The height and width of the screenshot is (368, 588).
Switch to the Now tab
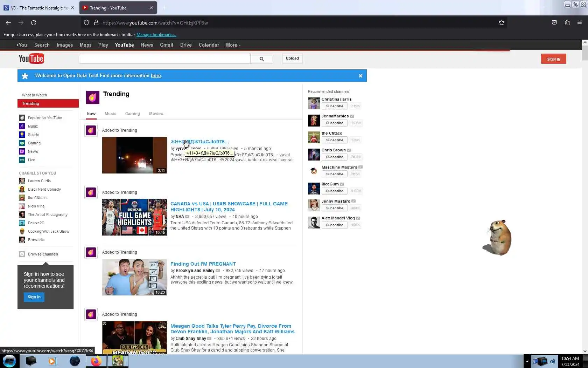tap(91, 114)
